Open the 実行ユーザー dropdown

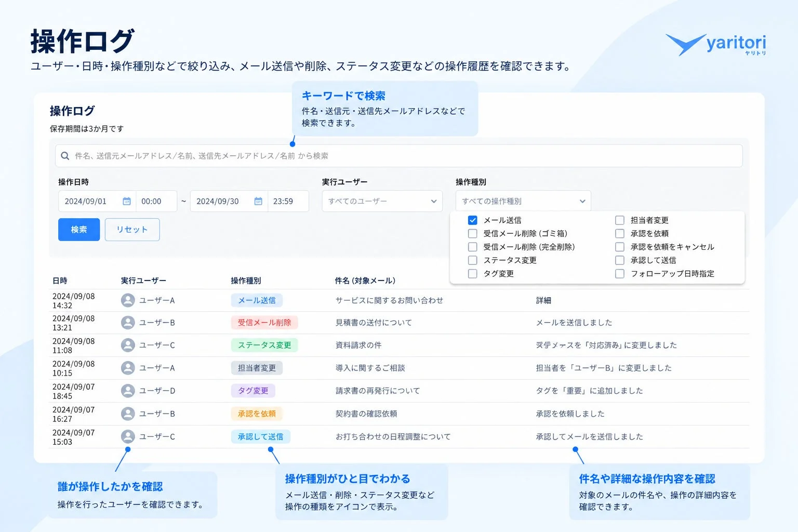coord(382,201)
